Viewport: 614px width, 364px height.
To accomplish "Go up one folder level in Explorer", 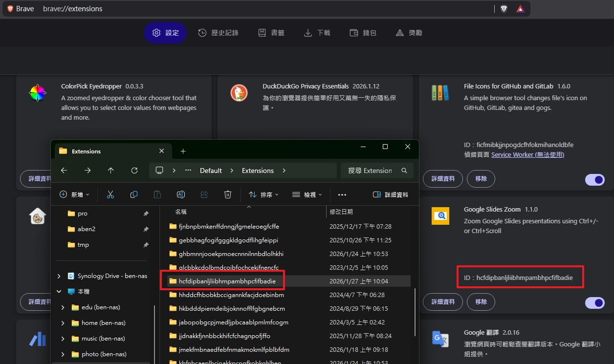I will (111, 171).
